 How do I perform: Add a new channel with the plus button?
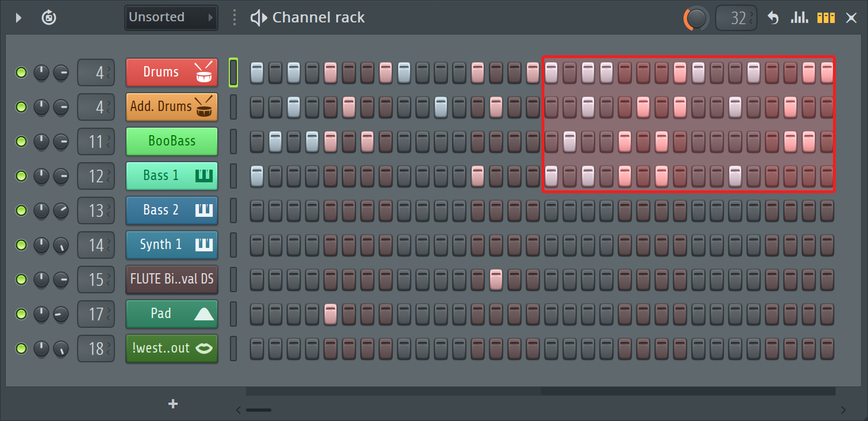tap(172, 404)
